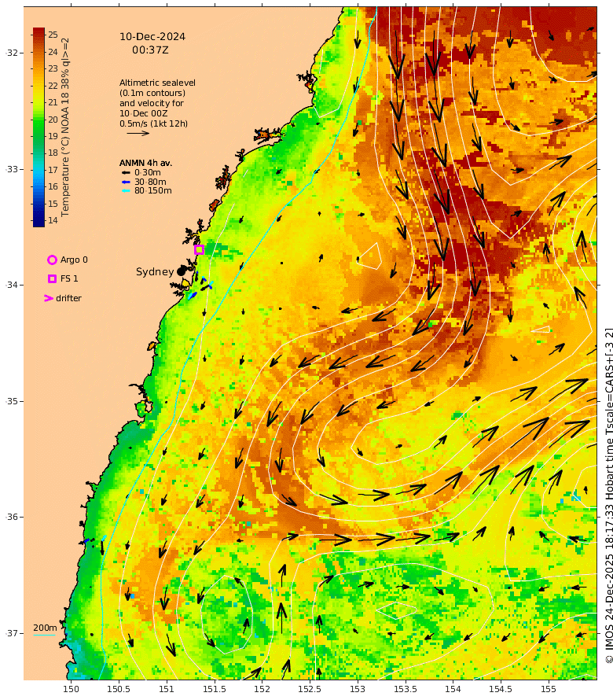Click the black Sydney location dot

pyautogui.click(x=181, y=271)
